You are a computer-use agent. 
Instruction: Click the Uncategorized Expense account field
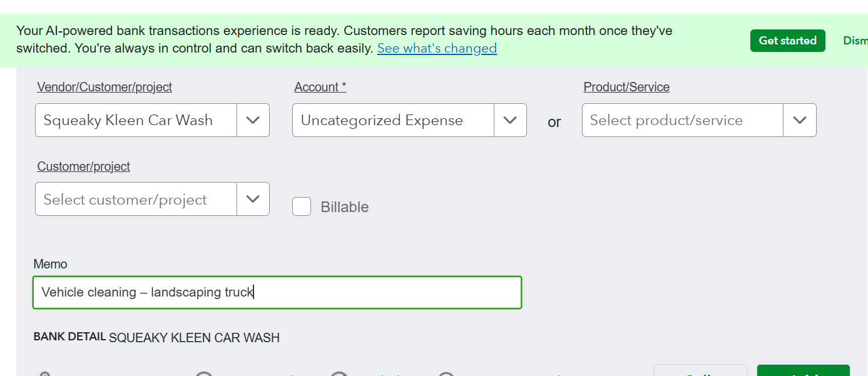point(393,120)
